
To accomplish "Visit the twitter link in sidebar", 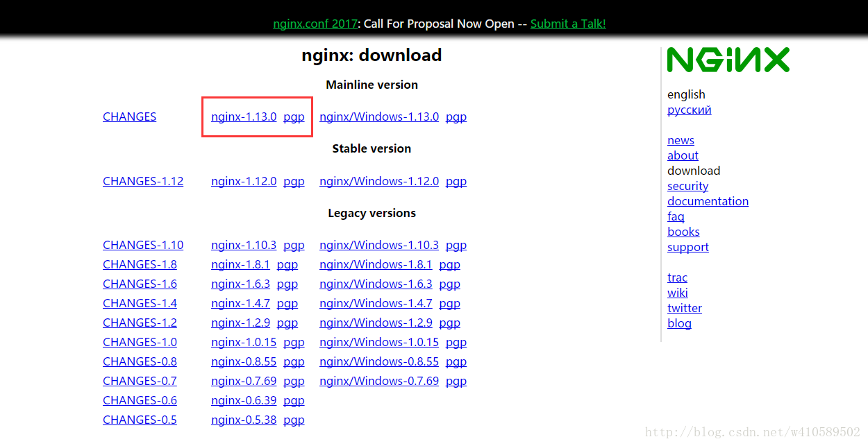I will 685,308.
